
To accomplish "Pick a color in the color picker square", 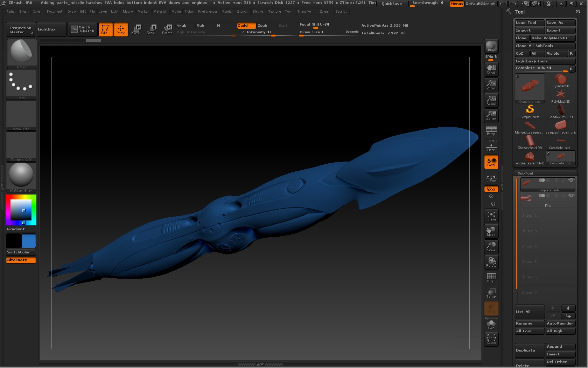I will point(21,209).
